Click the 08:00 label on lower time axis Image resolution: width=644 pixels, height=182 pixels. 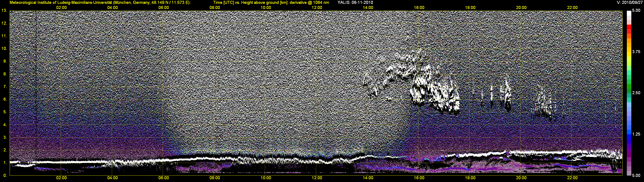(215, 178)
